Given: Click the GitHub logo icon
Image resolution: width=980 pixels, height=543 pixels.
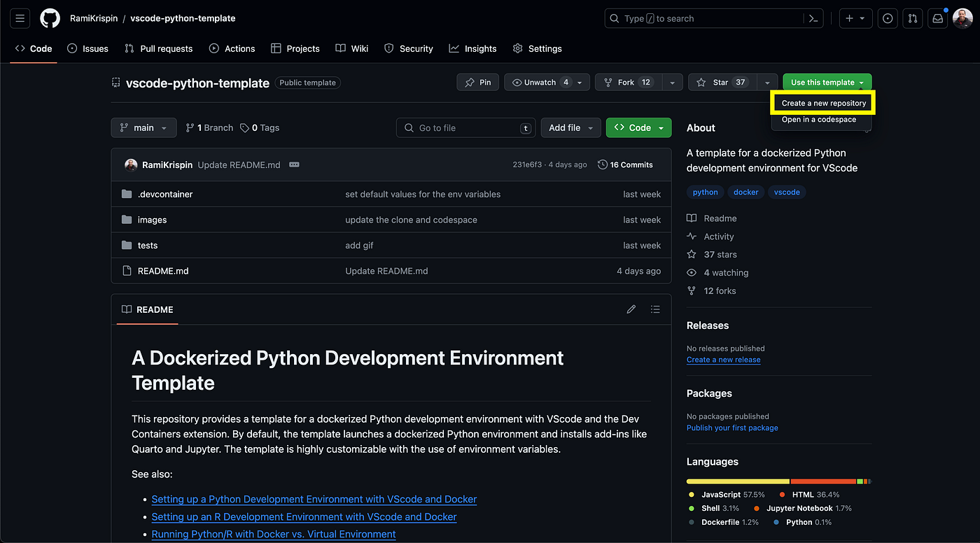Looking at the screenshot, I should [50, 18].
